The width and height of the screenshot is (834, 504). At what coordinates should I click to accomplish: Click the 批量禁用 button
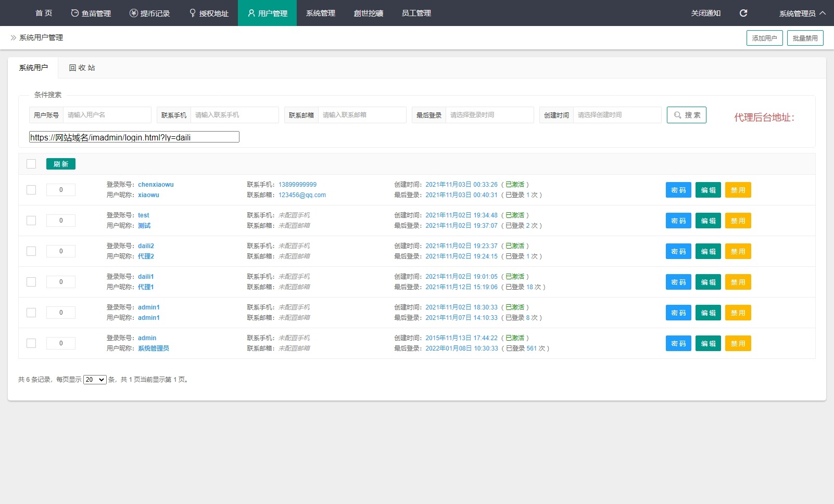point(805,38)
